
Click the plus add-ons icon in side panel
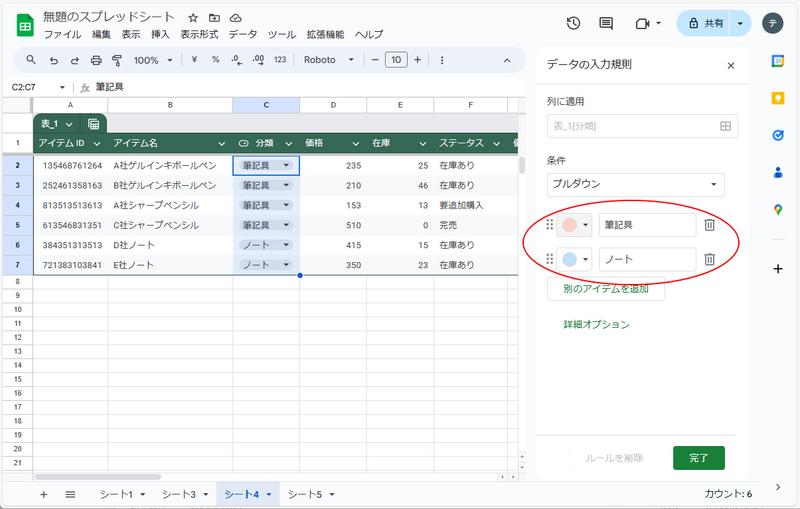tap(778, 269)
